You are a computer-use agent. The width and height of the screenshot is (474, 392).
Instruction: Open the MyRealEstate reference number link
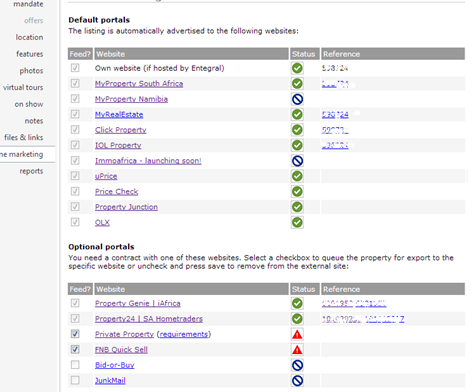coord(335,115)
